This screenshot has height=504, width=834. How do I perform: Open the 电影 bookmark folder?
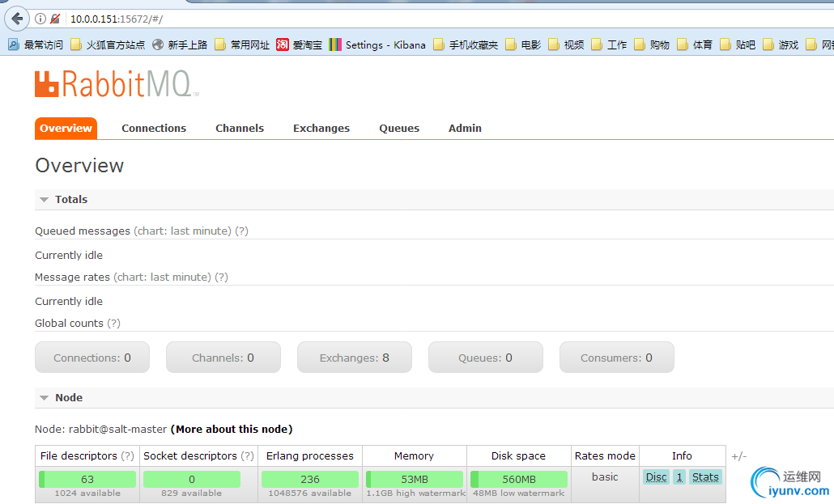pyautogui.click(x=523, y=44)
